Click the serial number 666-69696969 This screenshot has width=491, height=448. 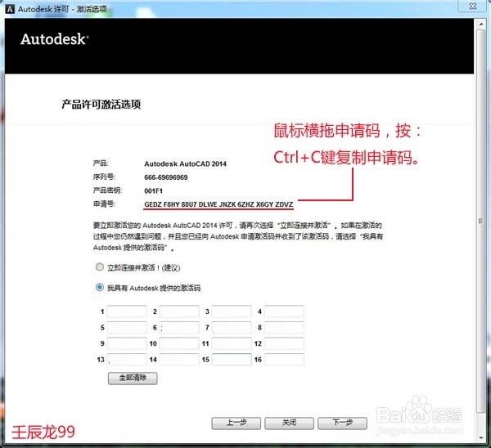(x=166, y=177)
